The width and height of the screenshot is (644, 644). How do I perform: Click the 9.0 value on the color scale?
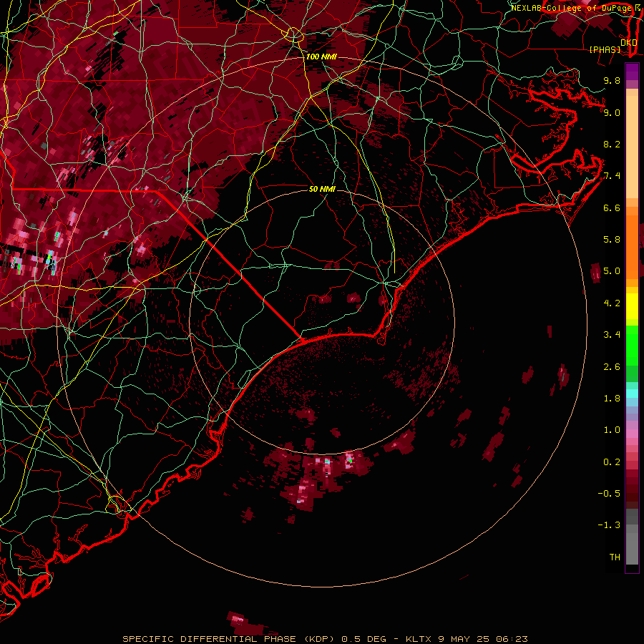point(612,112)
